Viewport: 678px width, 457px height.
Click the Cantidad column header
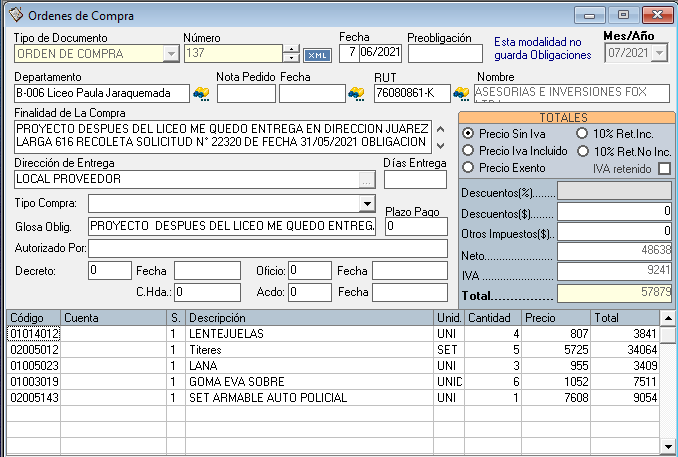[x=493, y=318]
